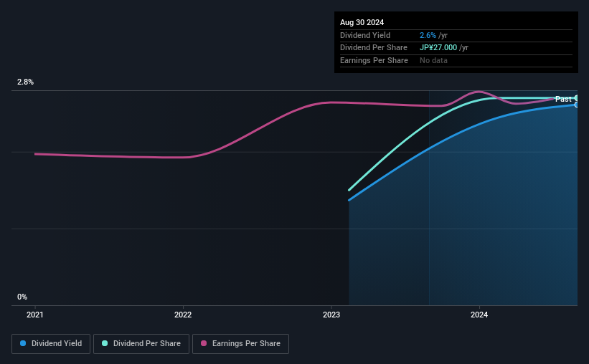Viewport: 589px width, 364px height.
Task: Click the JP¥27.000 Dividend Per Share value
Action: [x=438, y=48]
